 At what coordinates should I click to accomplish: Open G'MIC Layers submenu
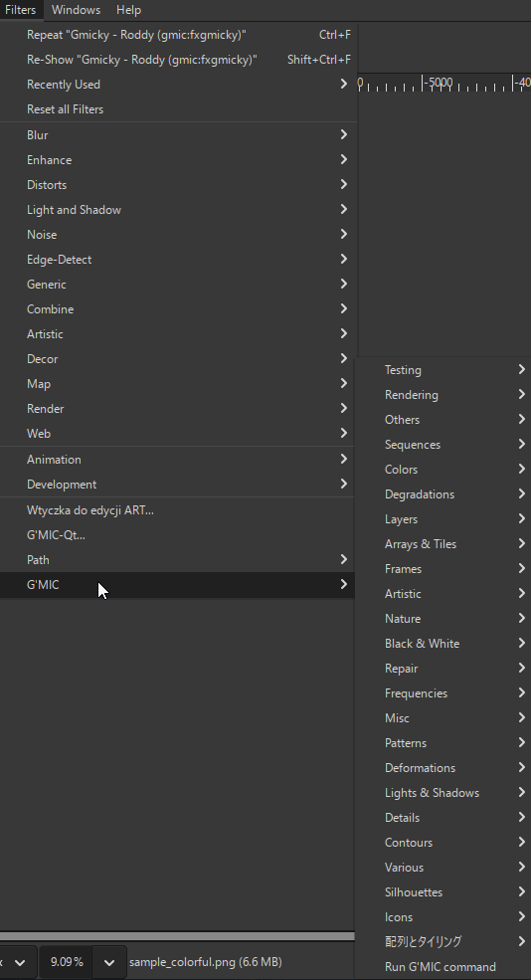coord(442,519)
